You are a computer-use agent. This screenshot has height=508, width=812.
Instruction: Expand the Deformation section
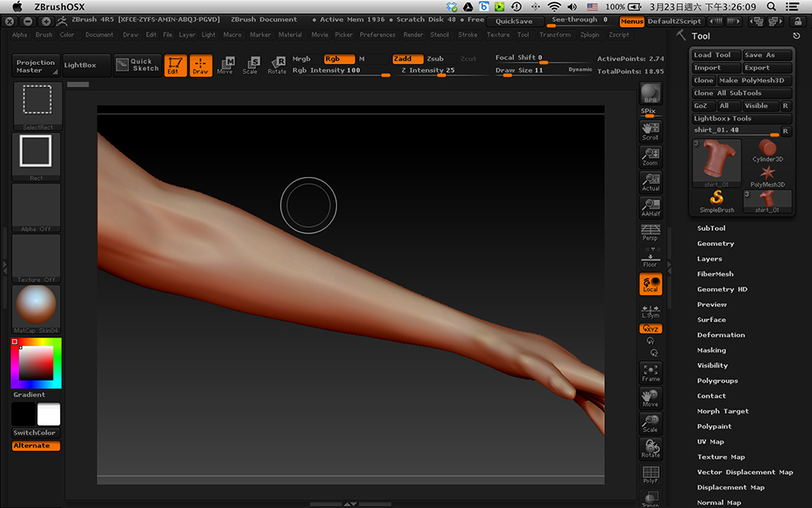(721, 335)
